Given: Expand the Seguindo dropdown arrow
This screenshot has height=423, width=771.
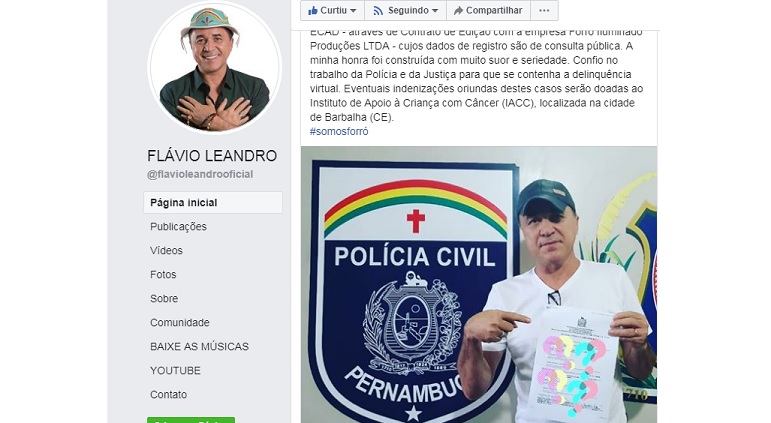Looking at the screenshot, I should point(435,11).
